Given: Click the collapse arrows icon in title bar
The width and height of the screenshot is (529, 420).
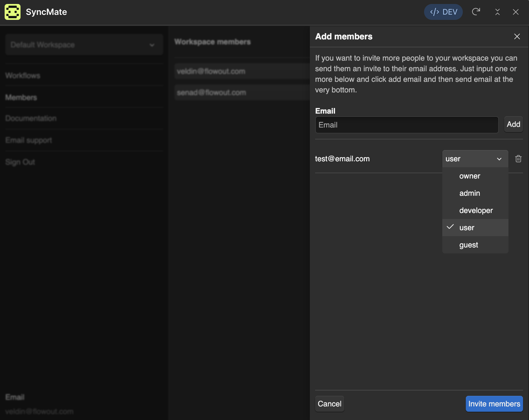Looking at the screenshot, I should 497,12.
